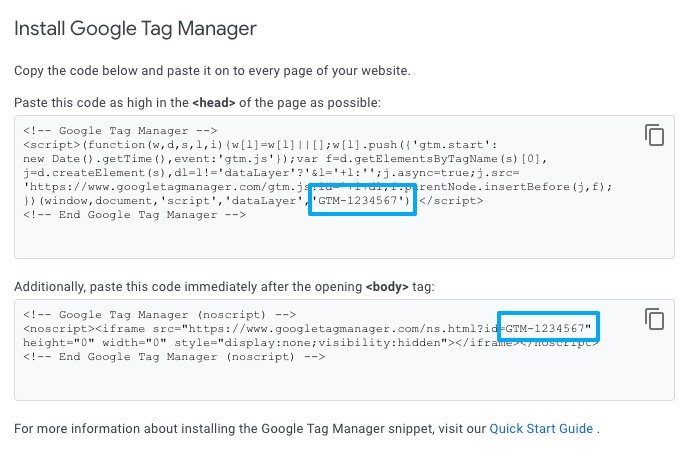Viewport: 694px width, 457px height.
Task: Copy the head code snippet using copy icon
Action: pos(654,135)
